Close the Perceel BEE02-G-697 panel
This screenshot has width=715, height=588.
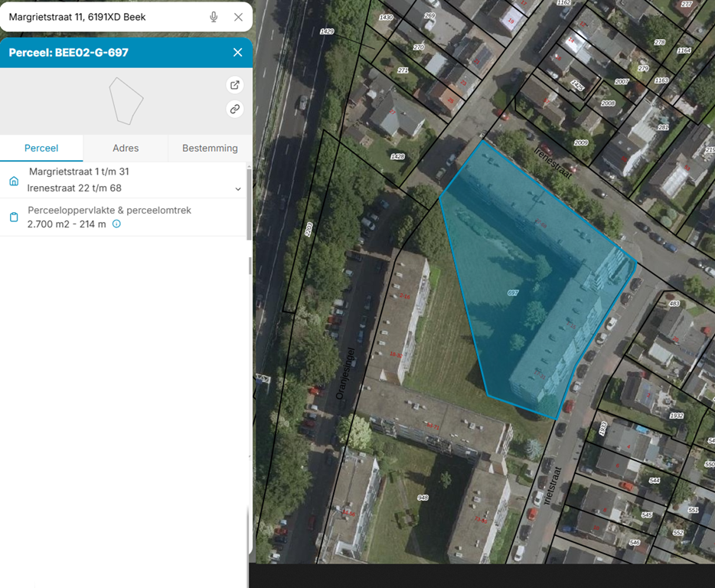(237, 53)
